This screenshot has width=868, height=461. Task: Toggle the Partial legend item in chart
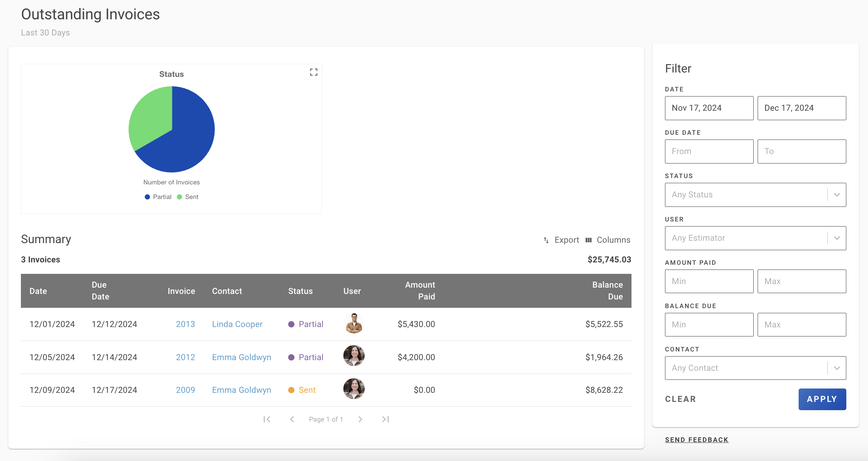coord(158,197)
